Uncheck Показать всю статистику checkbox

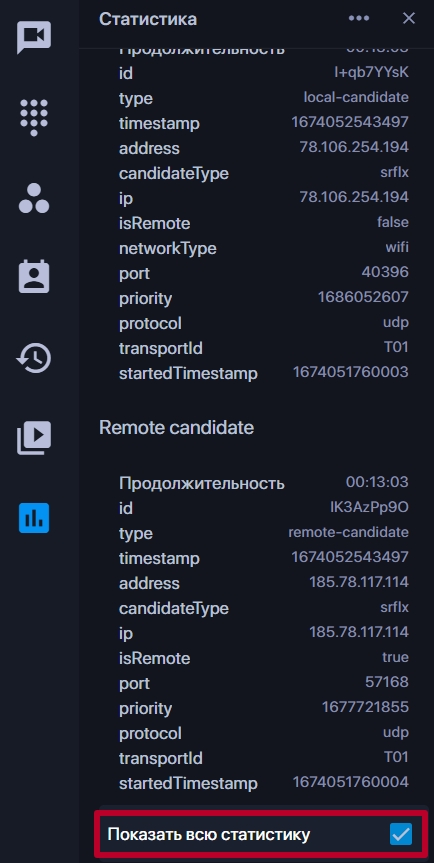(401, 834)
